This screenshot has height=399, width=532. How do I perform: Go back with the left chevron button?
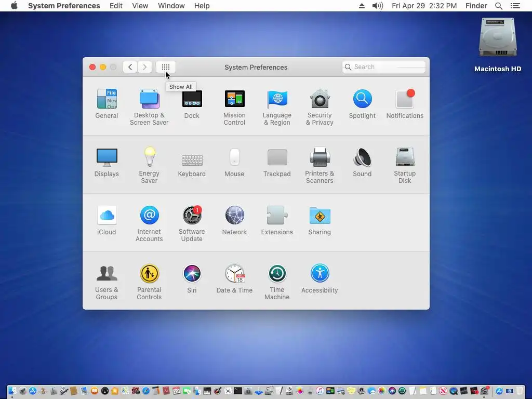coord(130,67)
